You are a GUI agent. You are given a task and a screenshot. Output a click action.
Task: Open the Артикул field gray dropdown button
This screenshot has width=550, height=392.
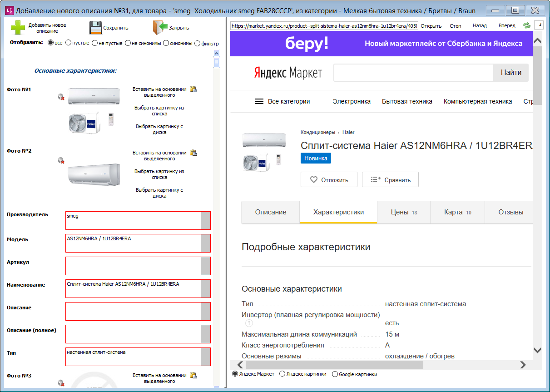tap(205, 266)
